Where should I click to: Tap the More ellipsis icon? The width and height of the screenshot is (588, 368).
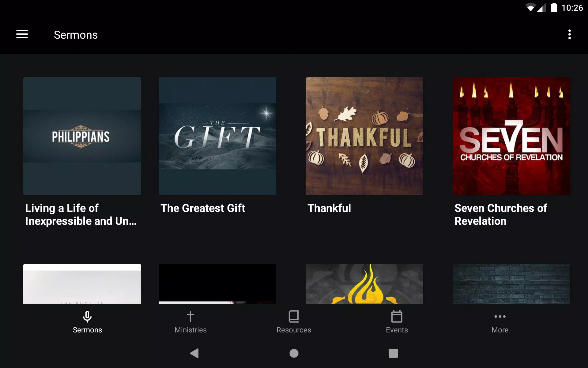(x=500, y=316)
